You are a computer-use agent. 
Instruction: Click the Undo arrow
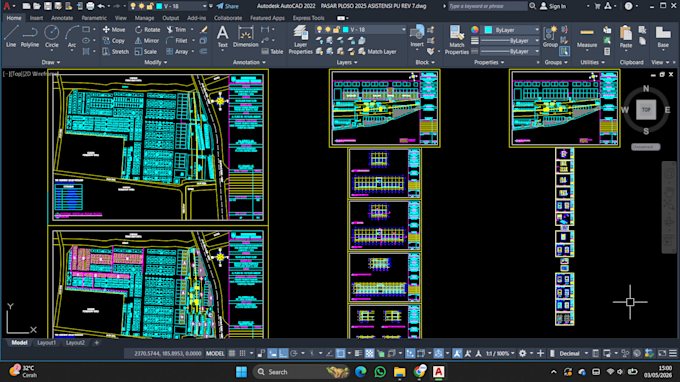coord(101,6)
